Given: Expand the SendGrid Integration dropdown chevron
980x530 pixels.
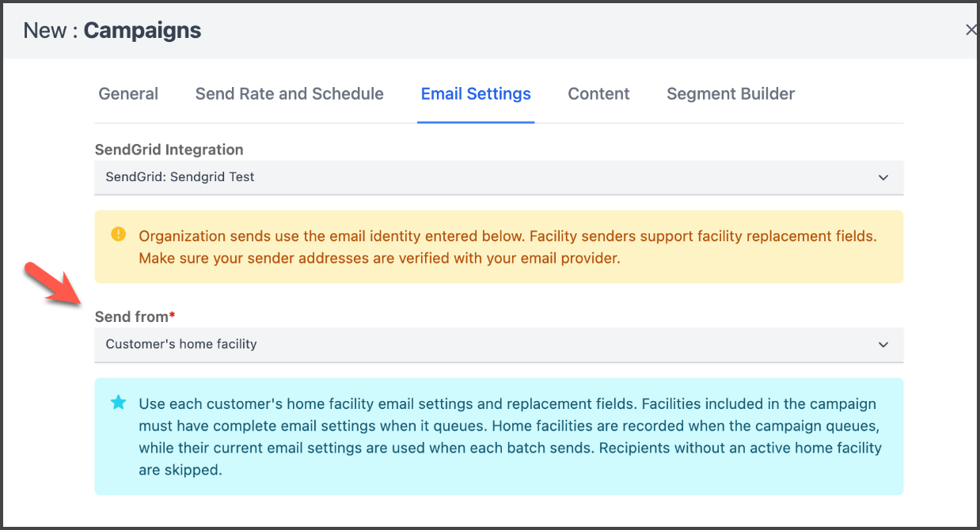Looking at the screenshot, I should click(x=883, y=178).
